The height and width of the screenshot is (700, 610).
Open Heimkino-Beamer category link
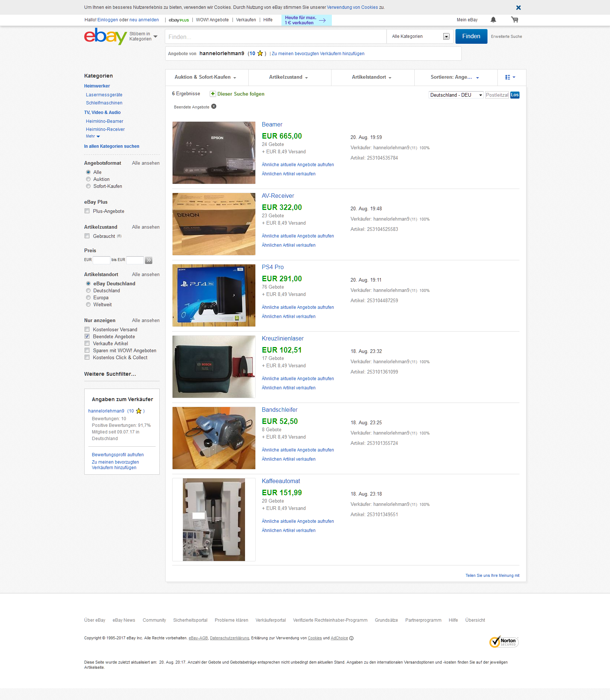click(104, 121)
